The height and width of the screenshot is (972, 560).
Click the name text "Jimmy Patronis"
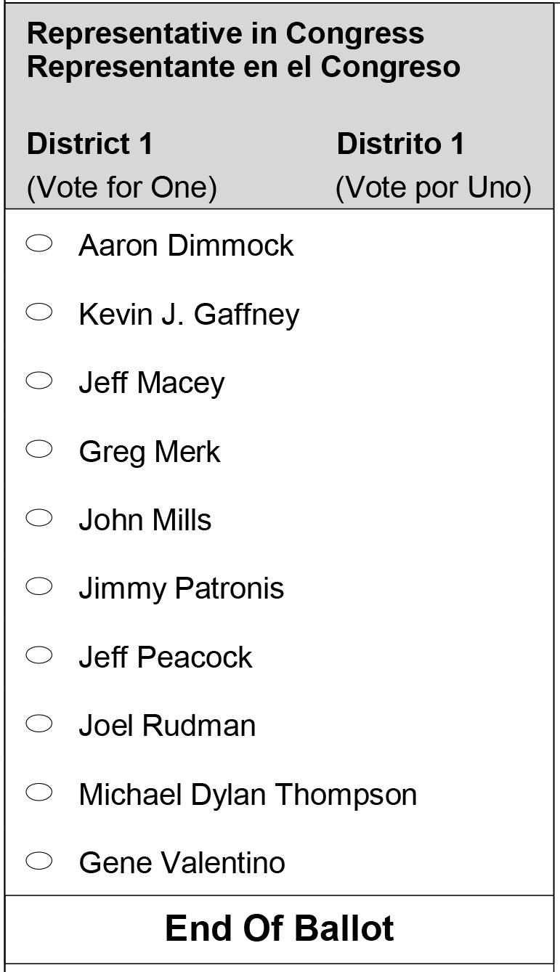(181, 588)
